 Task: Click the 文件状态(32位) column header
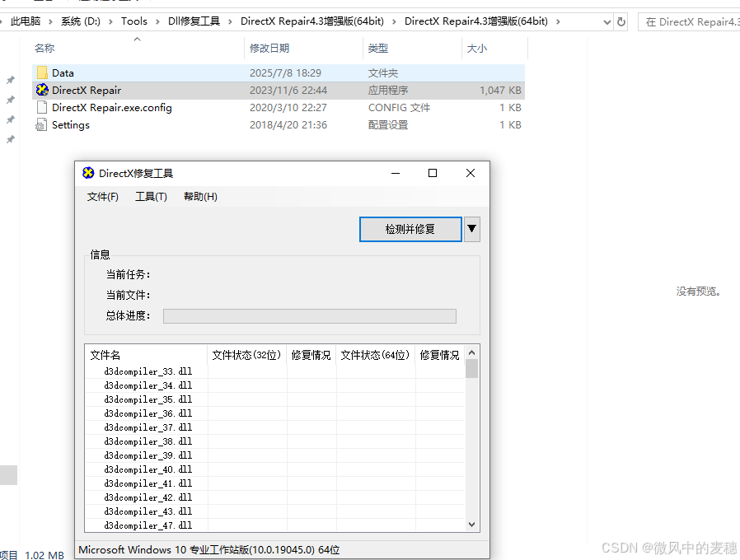pos(247,355)
